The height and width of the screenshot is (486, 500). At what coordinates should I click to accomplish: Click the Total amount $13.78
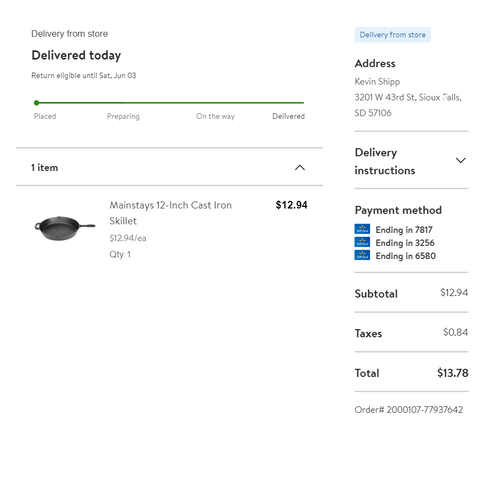(453, 373)
